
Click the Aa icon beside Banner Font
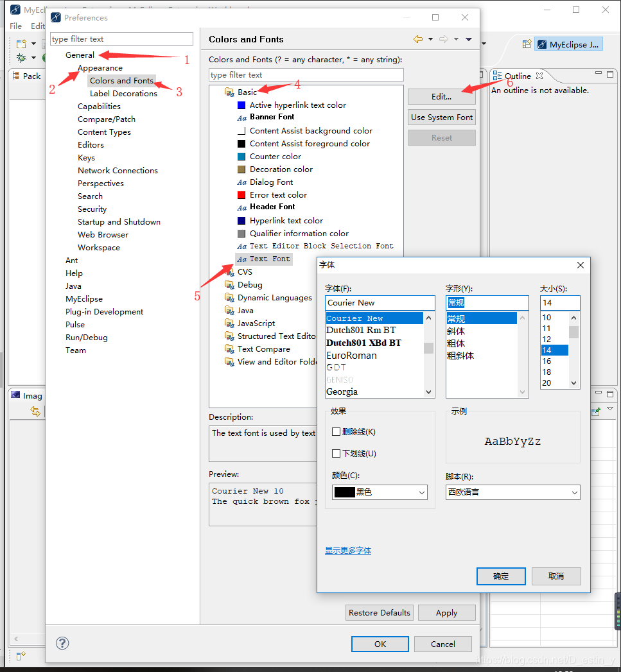click(x=242, y=118)
